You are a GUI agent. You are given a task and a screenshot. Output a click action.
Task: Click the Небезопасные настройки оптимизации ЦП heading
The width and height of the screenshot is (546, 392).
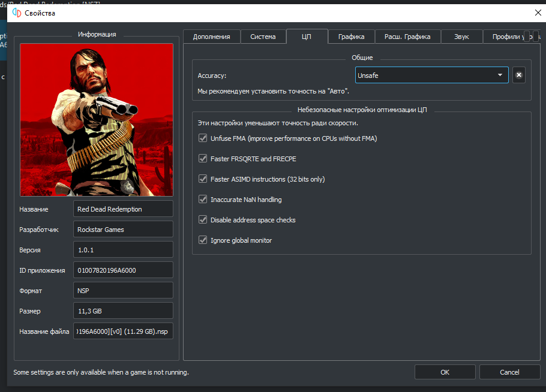point(362,110)
